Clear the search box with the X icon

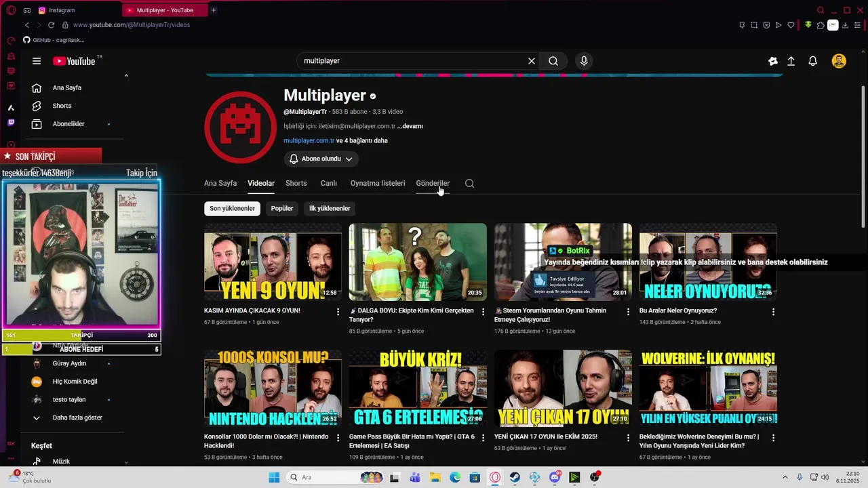(x=532, y=61)
